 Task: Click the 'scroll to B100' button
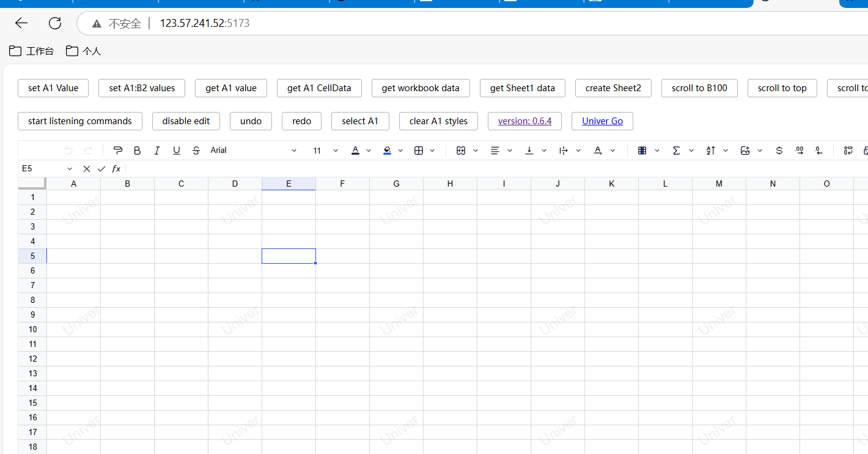tap(699, 88)
